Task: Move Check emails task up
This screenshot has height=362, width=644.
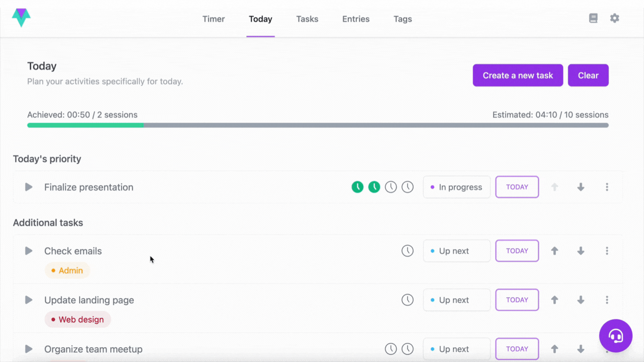Action: 554,251
